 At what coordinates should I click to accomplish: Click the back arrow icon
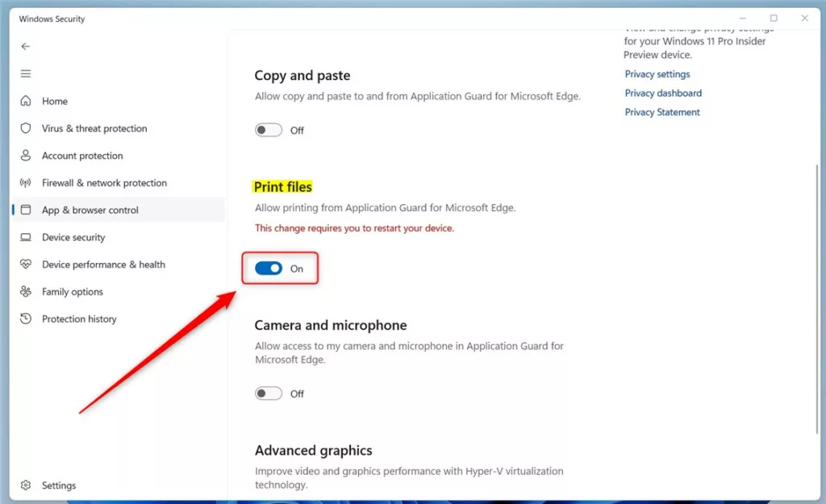tap(26, 46)
